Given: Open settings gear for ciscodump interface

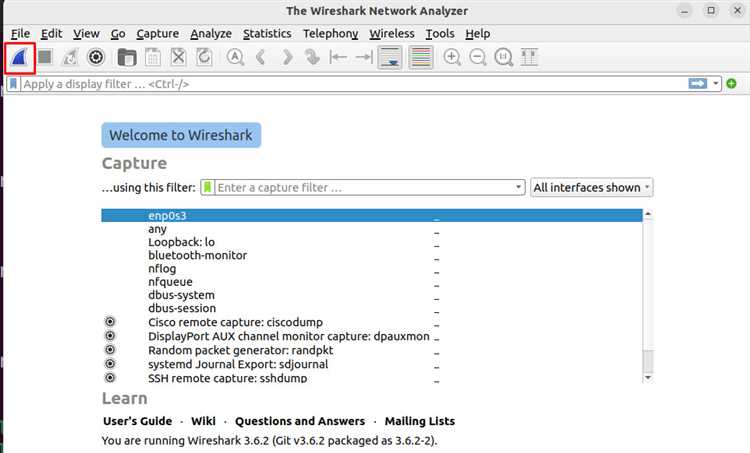Looking at the screenshot, I should 110,321.
